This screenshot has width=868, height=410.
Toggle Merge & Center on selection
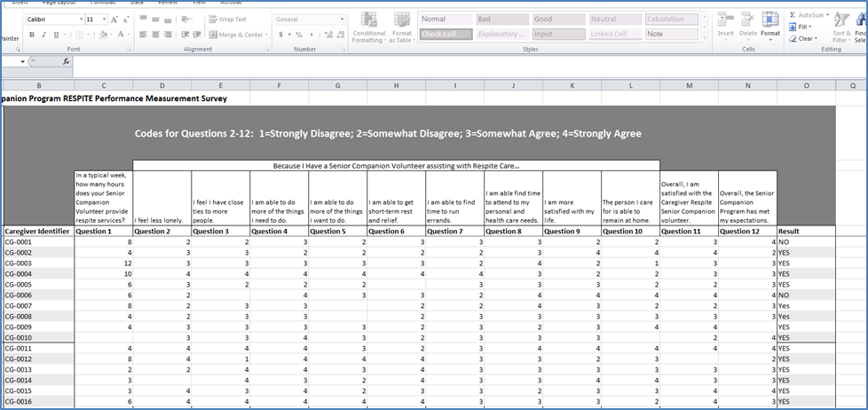(236, 35)
